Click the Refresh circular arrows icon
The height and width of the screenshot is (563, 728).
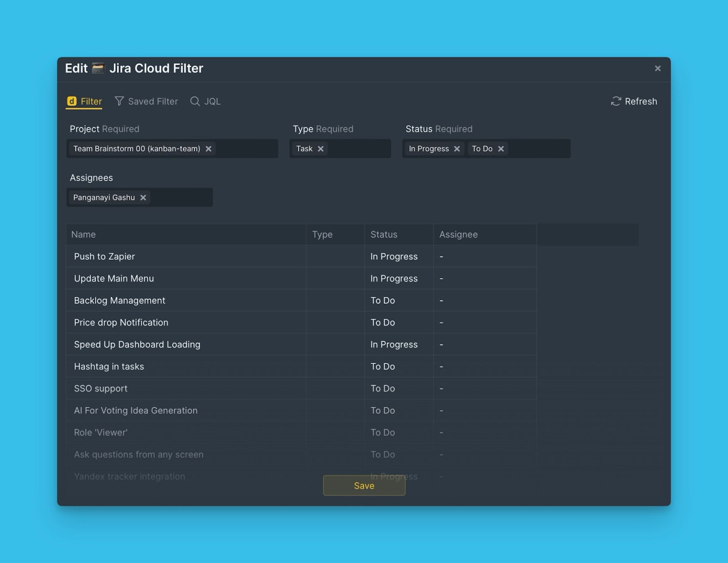[616, 101]
